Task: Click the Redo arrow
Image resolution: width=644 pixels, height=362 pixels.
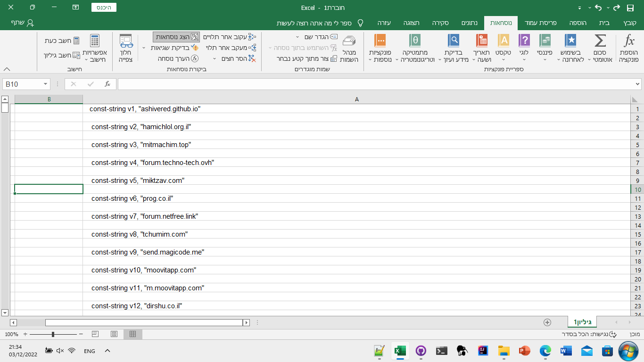Action: coord(616,8)
